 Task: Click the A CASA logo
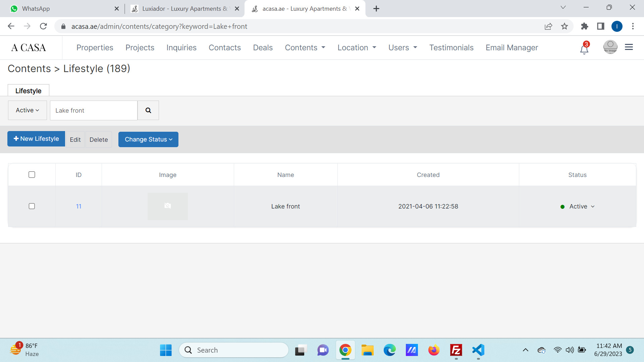[29, 48]
